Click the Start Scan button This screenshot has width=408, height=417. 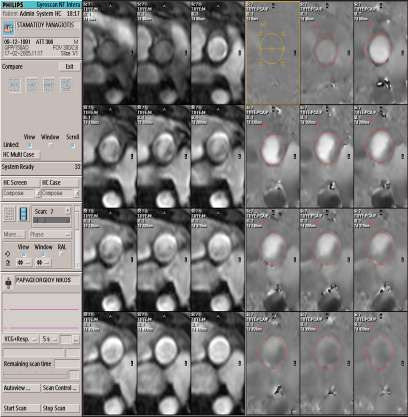click(21, 408)
